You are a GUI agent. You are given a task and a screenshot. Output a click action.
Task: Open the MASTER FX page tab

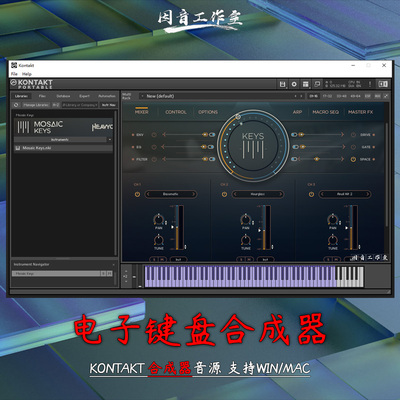pyautogui.click(x=360, y=112)
